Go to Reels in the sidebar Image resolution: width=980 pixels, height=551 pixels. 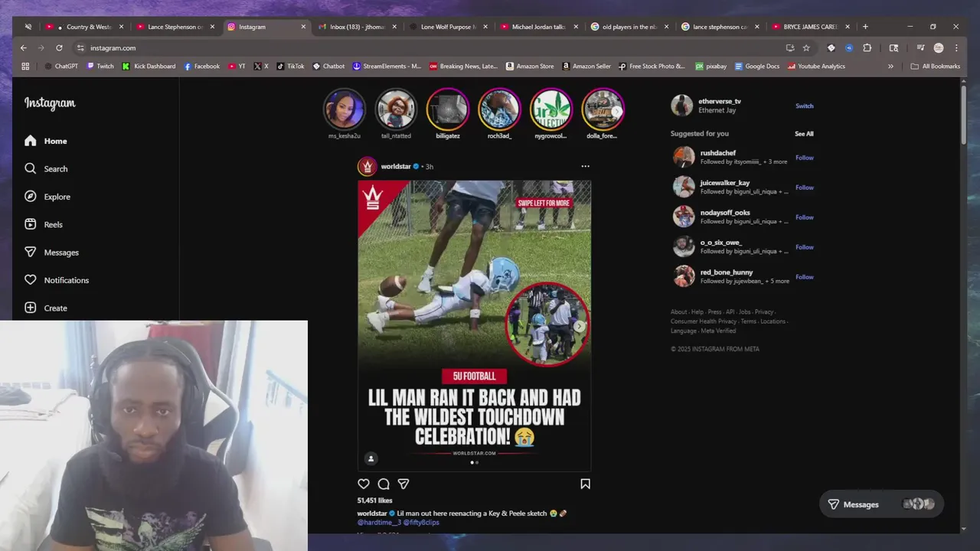[44, 224]
